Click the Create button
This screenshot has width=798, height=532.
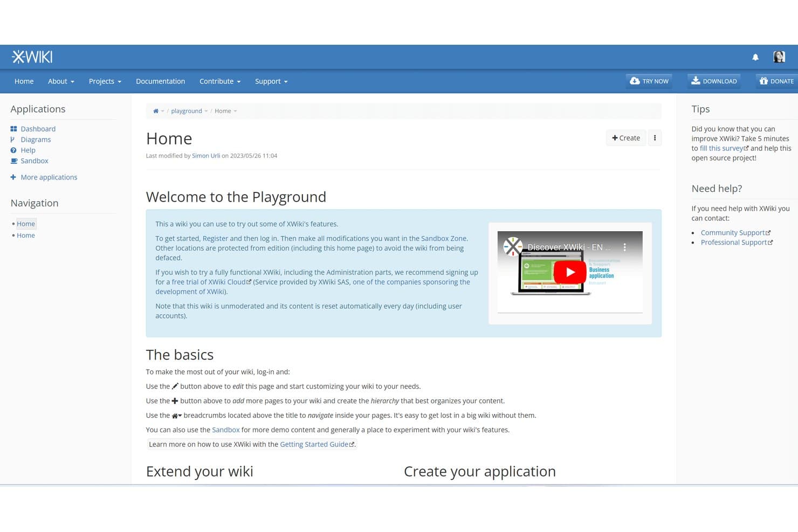[x=626, y=138]
